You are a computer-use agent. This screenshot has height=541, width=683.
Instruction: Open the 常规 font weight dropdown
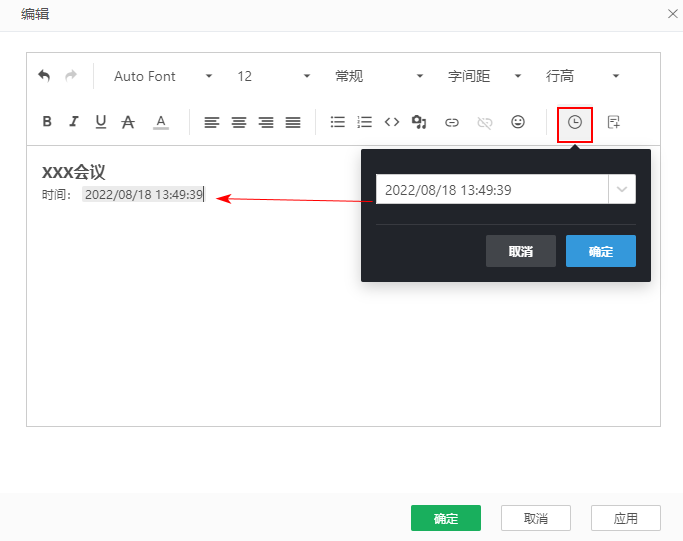[379, 76]
